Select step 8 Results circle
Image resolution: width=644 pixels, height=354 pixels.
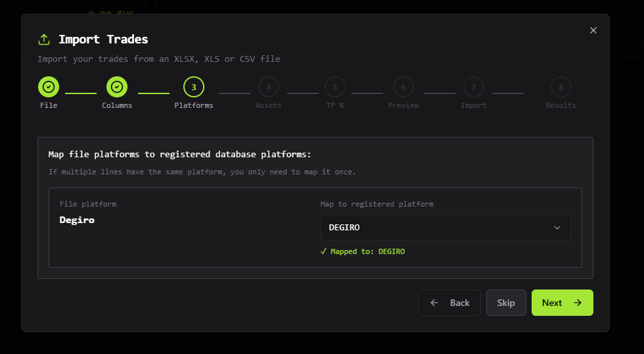(561, 87)
